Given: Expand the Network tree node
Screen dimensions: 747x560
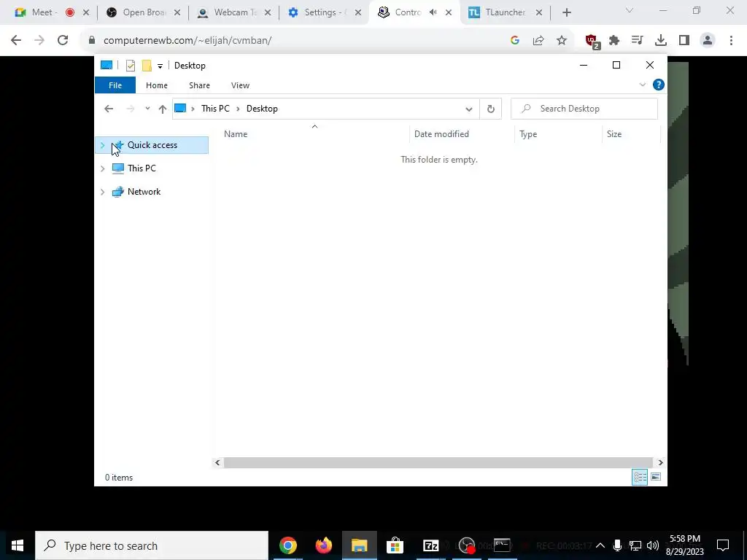Looking at the screenshot, I should [x=102, y=192].
